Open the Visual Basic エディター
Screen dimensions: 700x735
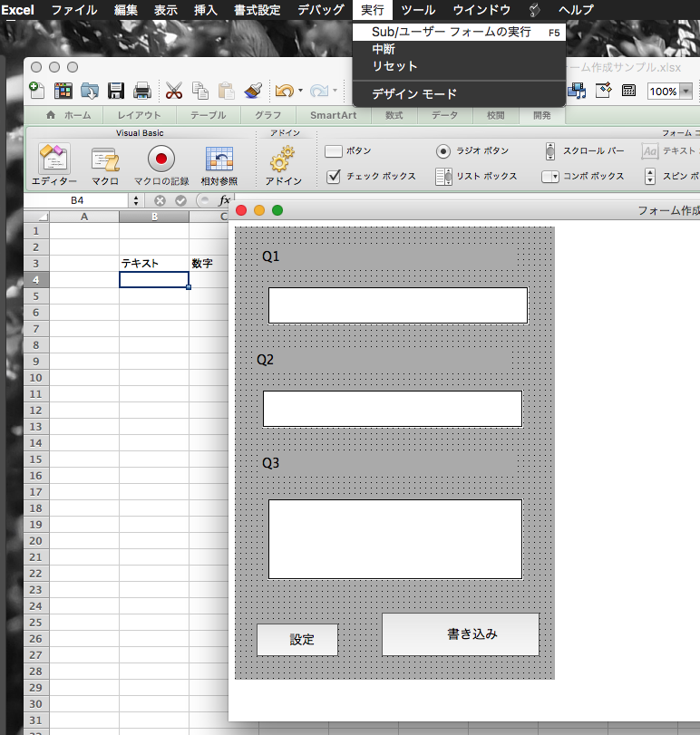53,160
